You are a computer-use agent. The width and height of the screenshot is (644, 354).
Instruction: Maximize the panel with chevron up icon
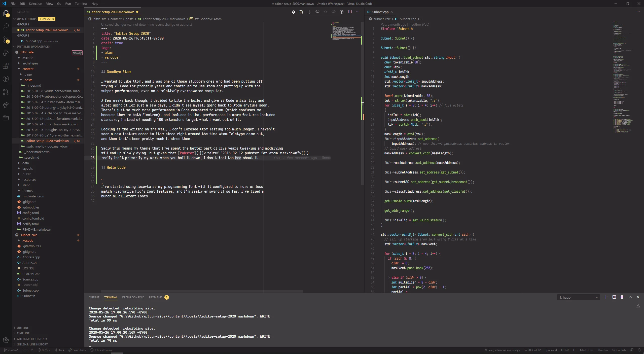point(630,297)
